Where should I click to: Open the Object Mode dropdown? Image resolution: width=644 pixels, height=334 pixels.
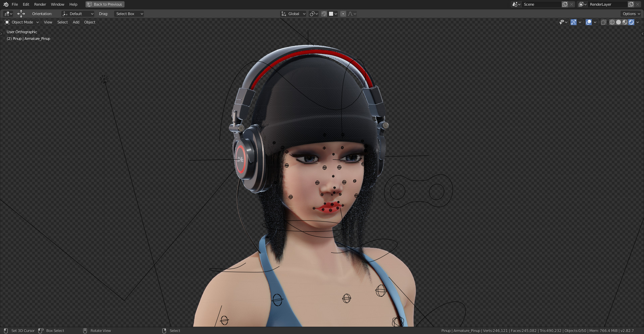[22, 22]
